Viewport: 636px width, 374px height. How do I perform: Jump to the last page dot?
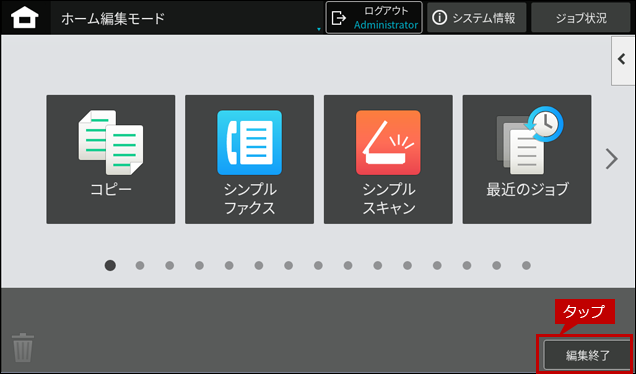coord(526,266)
